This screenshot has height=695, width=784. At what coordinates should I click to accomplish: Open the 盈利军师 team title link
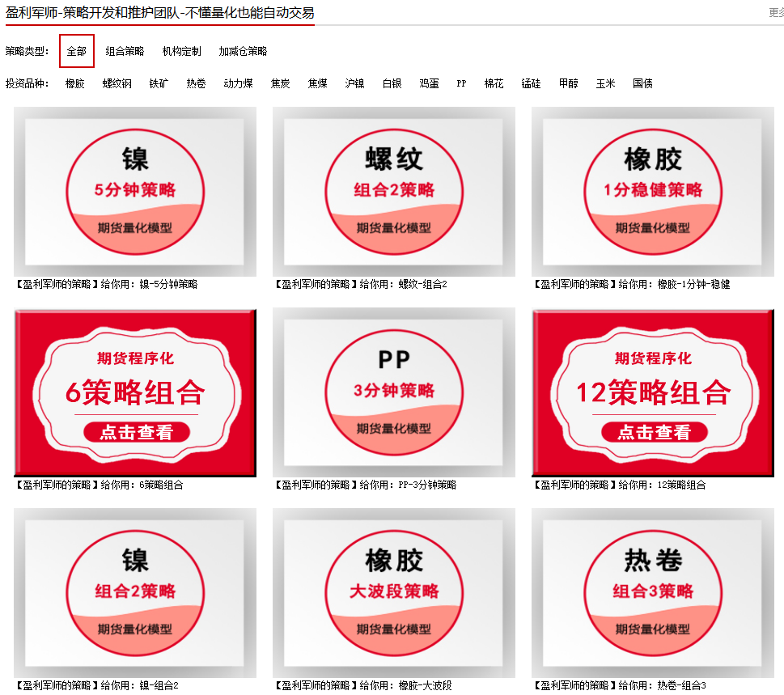click(x=159, y=12)
